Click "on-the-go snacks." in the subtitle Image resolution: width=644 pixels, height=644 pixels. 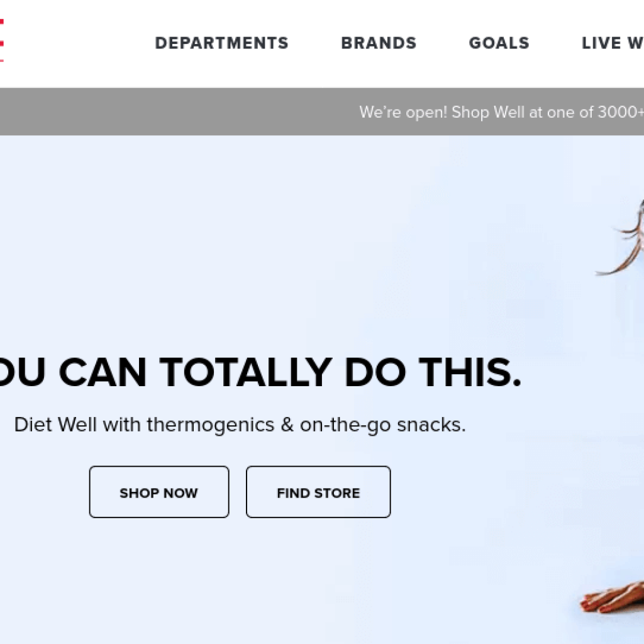pyautogui.click(x=383, y=425)
